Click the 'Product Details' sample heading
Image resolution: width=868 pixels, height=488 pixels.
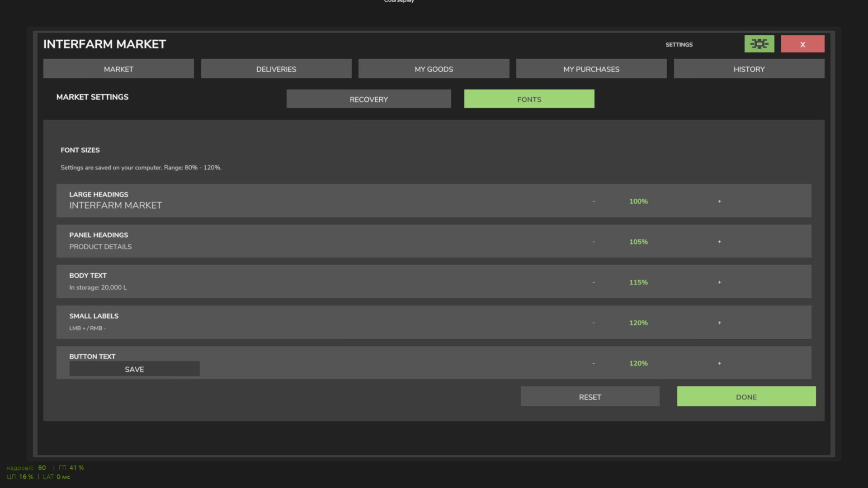point(100,247)
